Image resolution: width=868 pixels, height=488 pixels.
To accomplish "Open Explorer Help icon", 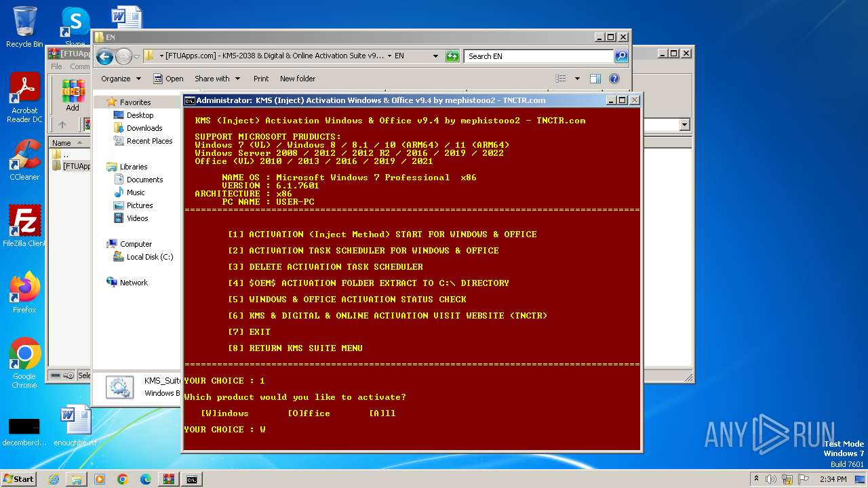I will [x=614, y=79].
